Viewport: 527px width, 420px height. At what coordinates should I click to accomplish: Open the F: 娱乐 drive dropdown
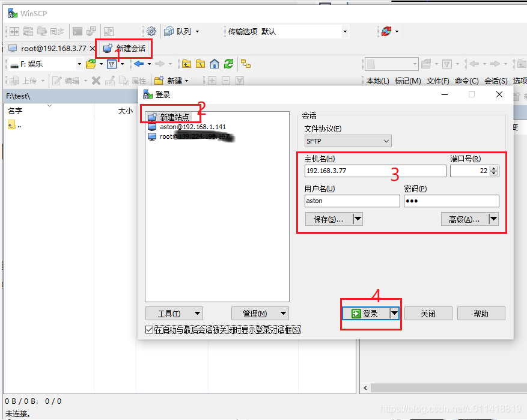coord(79,64)
